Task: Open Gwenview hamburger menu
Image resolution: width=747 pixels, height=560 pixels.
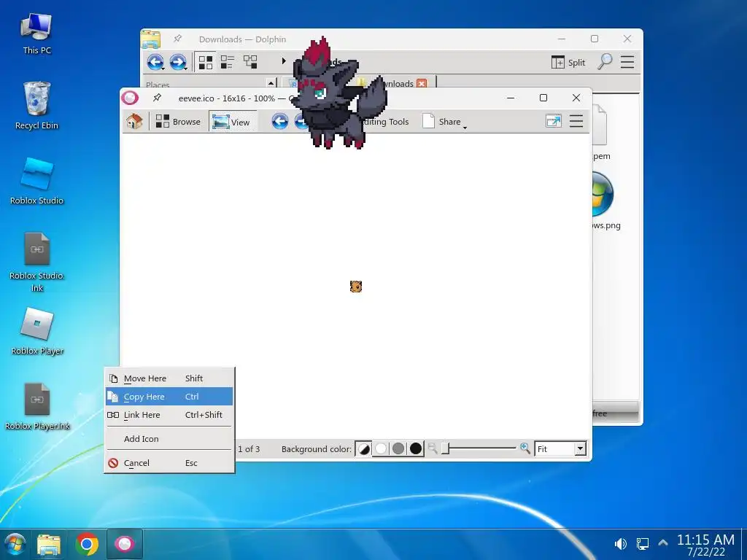Action: [x=576, y=121]
